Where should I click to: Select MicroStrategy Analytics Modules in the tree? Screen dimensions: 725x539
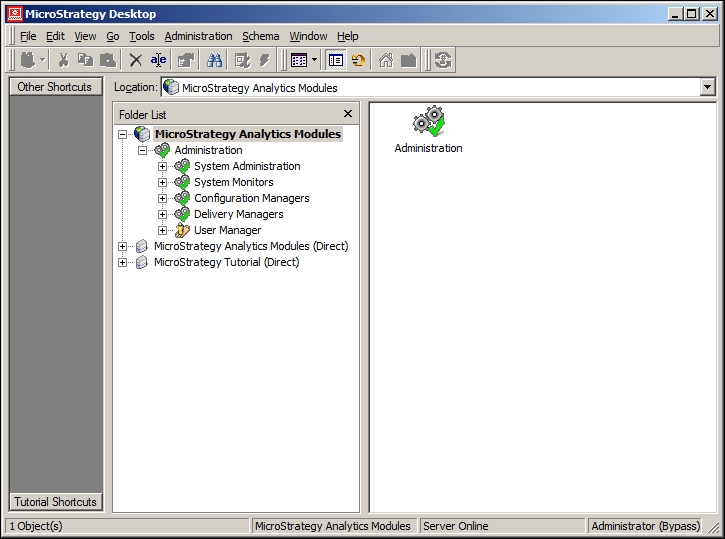point(248,134)
